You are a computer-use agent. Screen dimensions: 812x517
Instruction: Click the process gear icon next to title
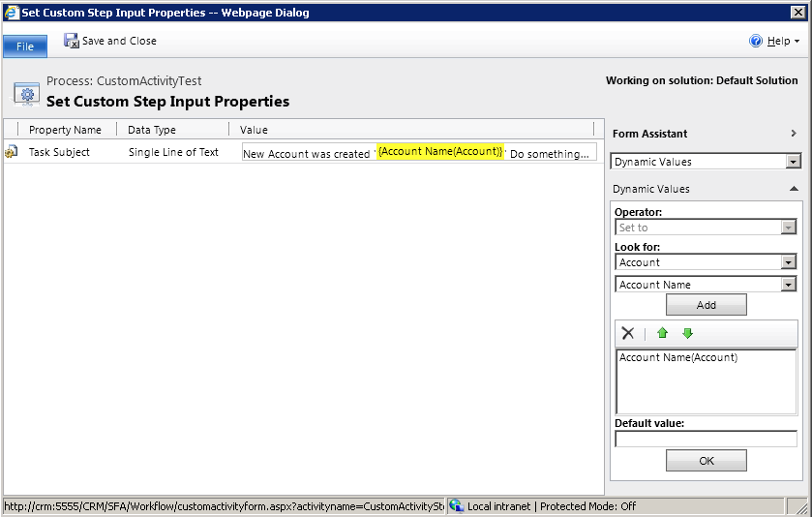click(27, 94)
